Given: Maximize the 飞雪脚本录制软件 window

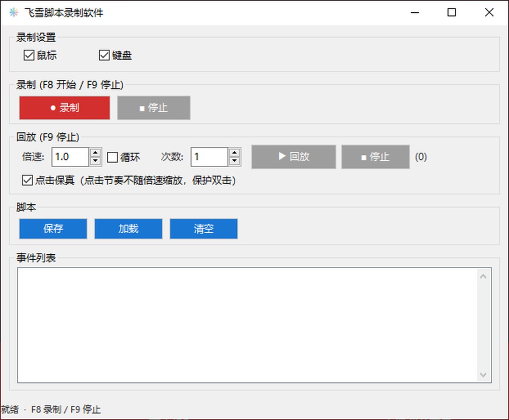Looking at the screenshot, I should [452, 13].
